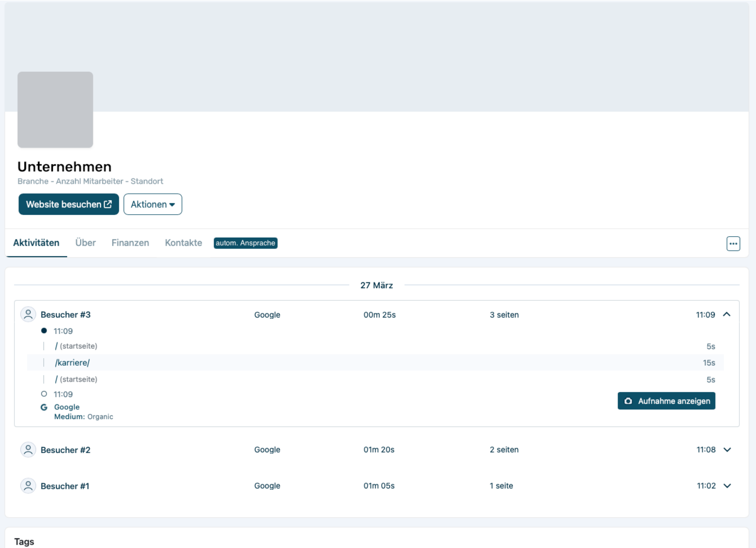Open the Finanzen tab
756x548 pixels.
(x=130, y=243)
